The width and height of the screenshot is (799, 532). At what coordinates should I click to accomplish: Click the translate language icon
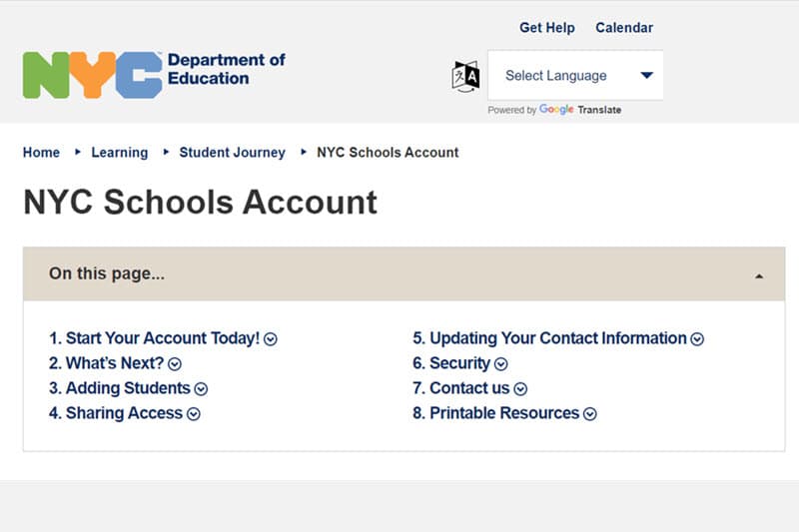[x=465, y=76]
